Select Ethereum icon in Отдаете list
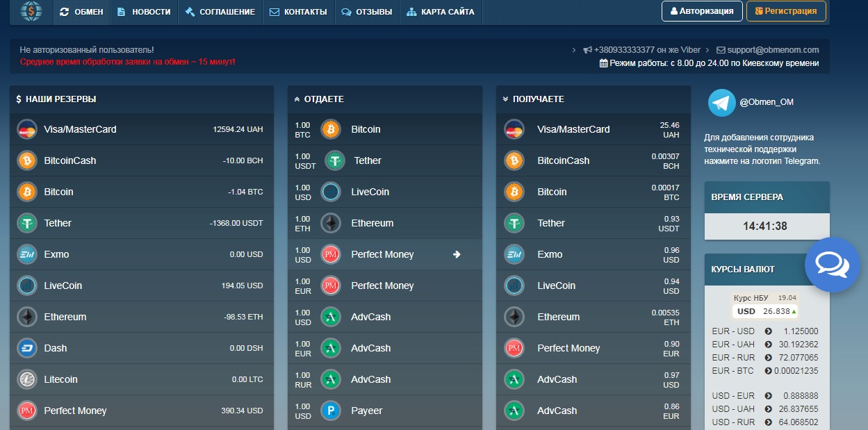Viewport: 868px width, 430px height. tap(331, 223)
